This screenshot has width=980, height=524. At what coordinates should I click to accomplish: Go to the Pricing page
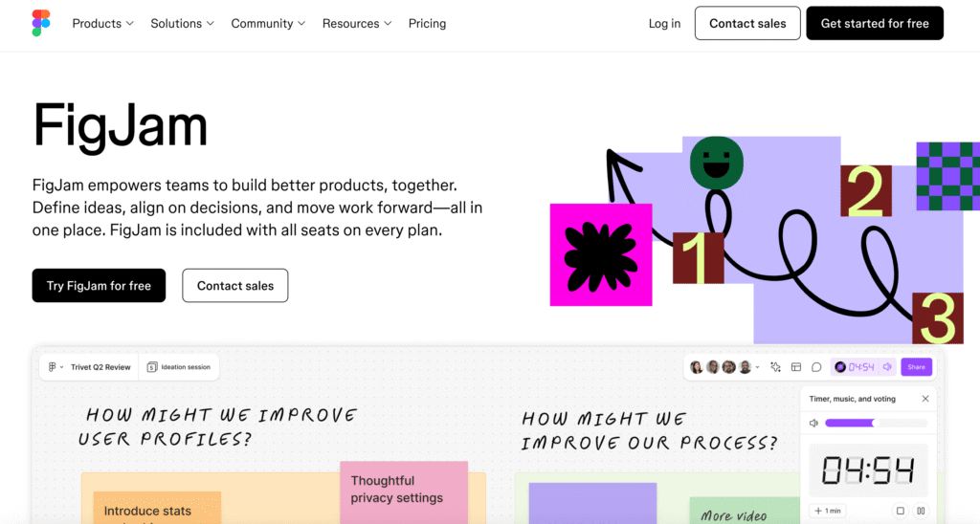[427, 23]
